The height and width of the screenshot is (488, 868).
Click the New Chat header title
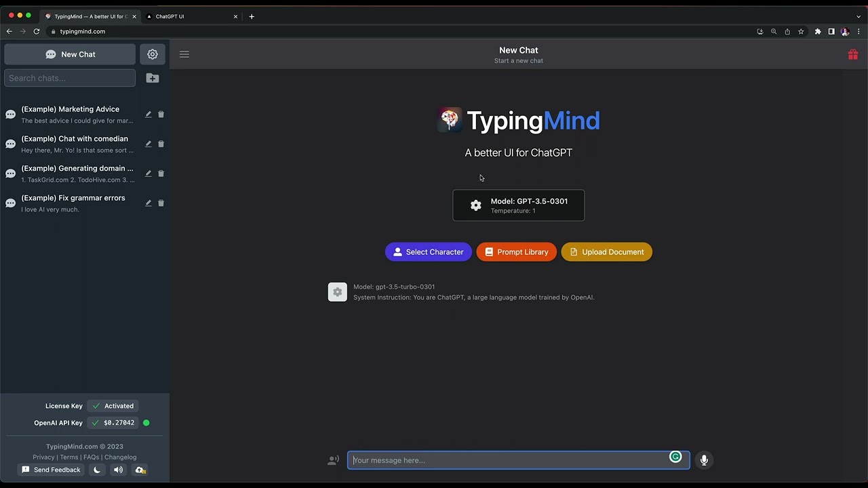point(519,50)
